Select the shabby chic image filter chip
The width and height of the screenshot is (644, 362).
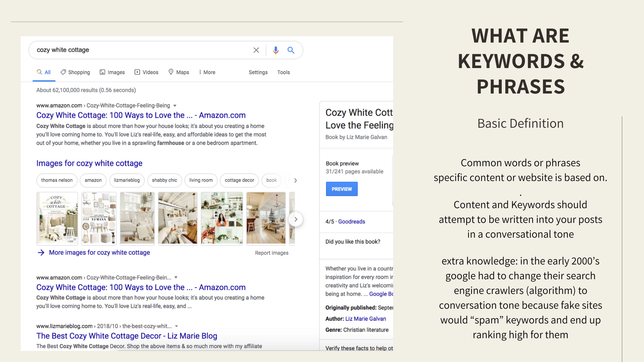coord(164,180)
